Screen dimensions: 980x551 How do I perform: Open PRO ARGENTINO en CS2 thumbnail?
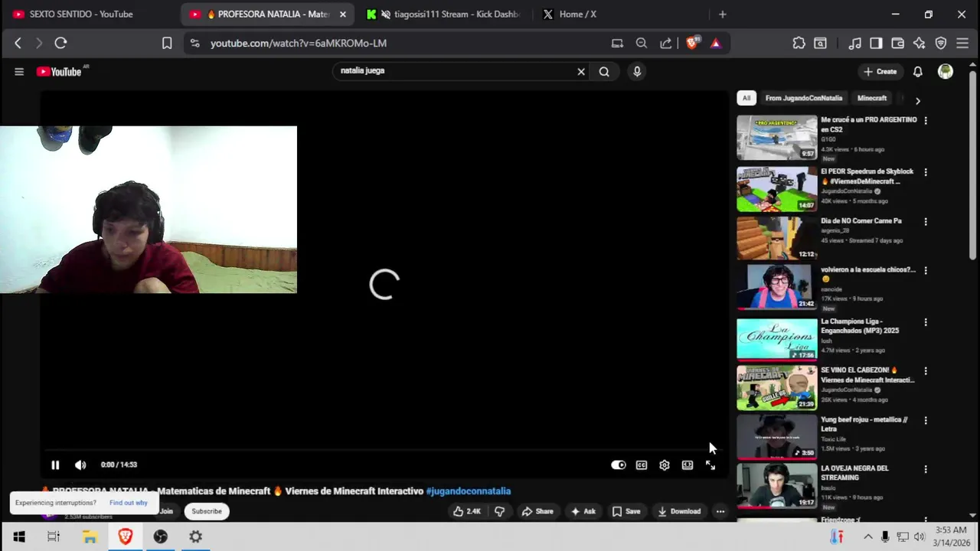coord(777,137)
